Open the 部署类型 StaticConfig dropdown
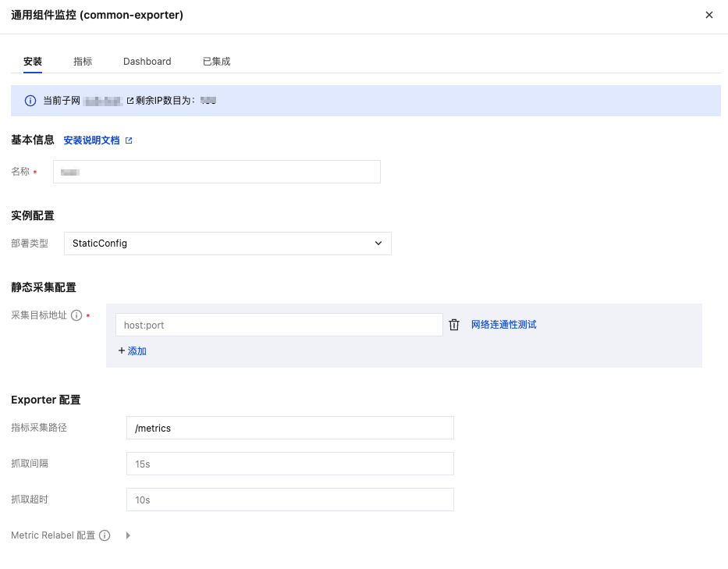This screenshot has height=569, width=728. click(227, 244)
